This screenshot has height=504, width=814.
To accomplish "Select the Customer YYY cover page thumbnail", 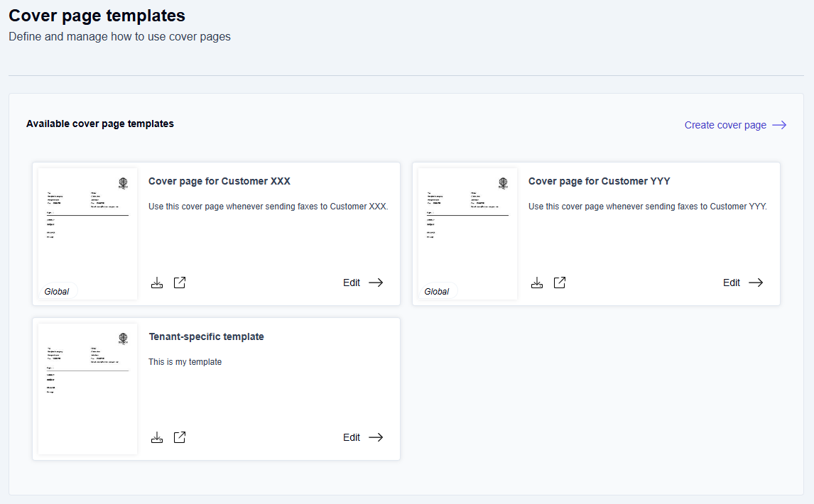I will [467, 227].
